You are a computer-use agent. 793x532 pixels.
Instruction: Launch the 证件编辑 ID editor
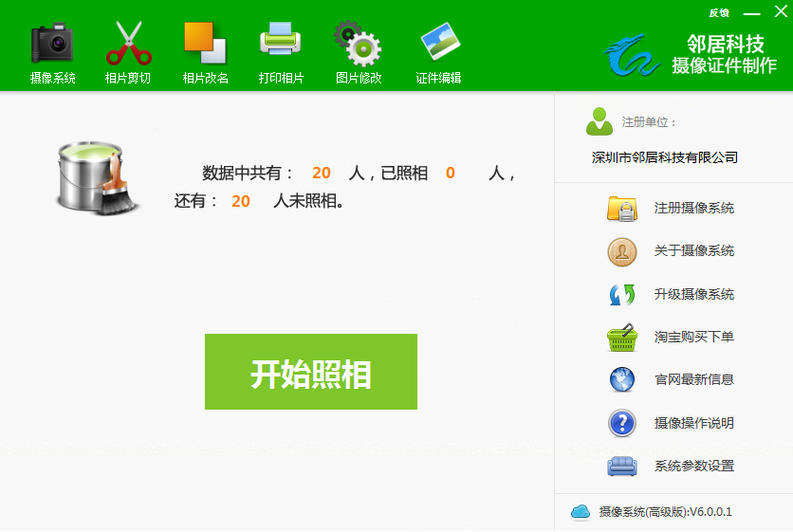[438, 50]
